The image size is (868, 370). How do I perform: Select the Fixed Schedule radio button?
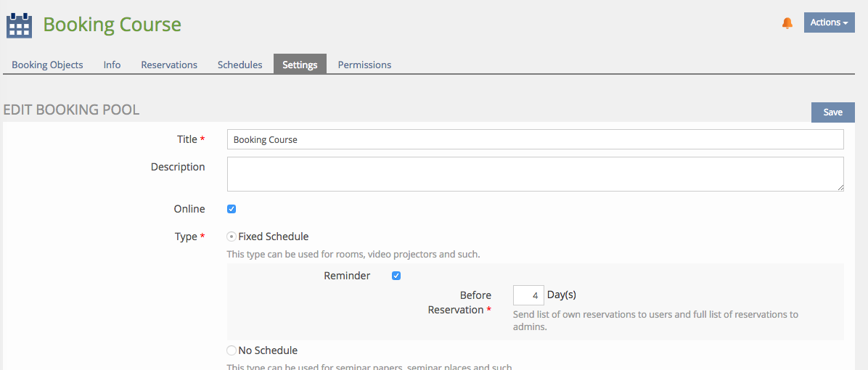[x=232, y=237]
